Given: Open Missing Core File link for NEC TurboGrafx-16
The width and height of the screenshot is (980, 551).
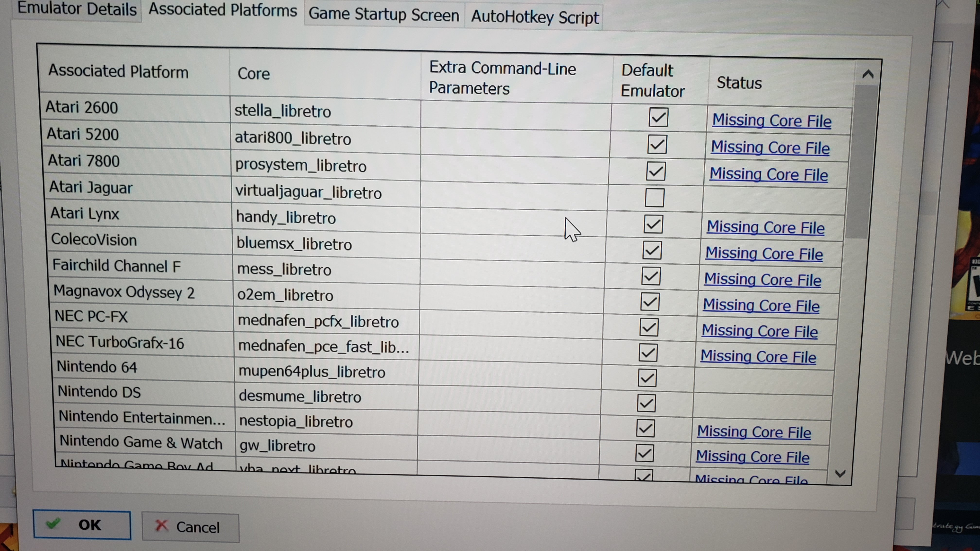Looking at the screenshot, I should click(x=758, y=357).
